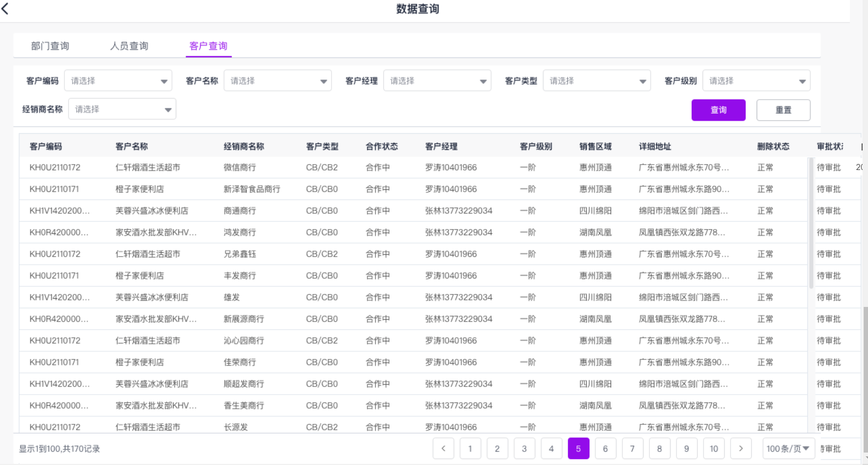
Task: Go to page 4
Action: [x=552, y=449]
